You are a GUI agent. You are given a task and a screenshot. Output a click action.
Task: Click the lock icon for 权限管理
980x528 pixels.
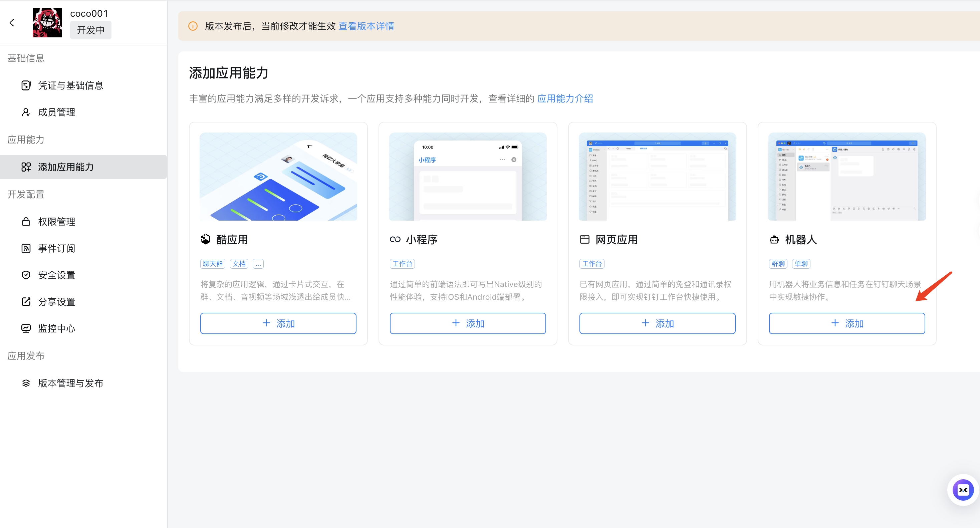coord(26,222)
